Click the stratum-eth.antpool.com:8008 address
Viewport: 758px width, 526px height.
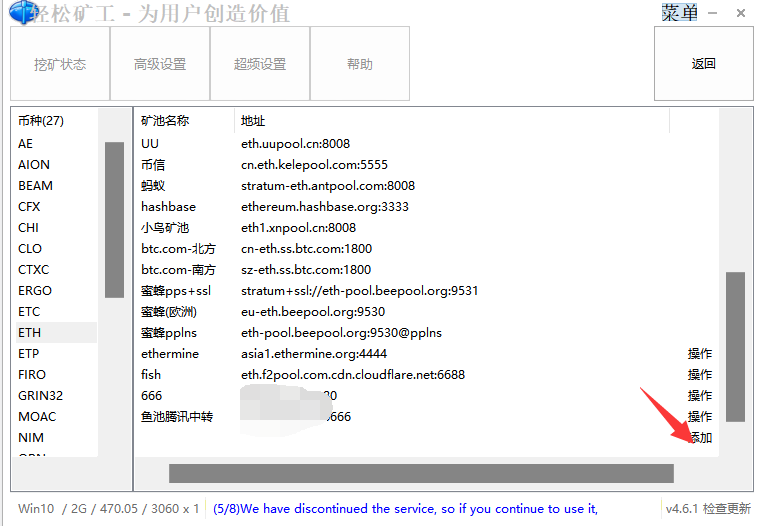[x=328, y=186]
